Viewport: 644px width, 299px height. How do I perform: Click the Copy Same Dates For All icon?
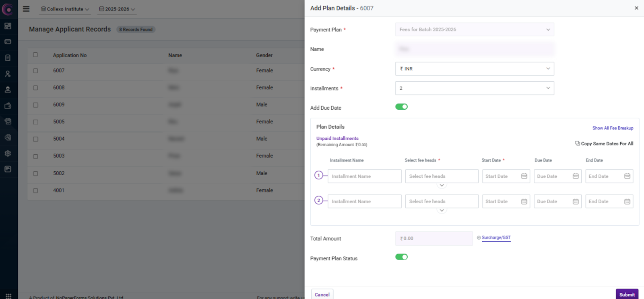pyautogui.click(x=577, y=143)
